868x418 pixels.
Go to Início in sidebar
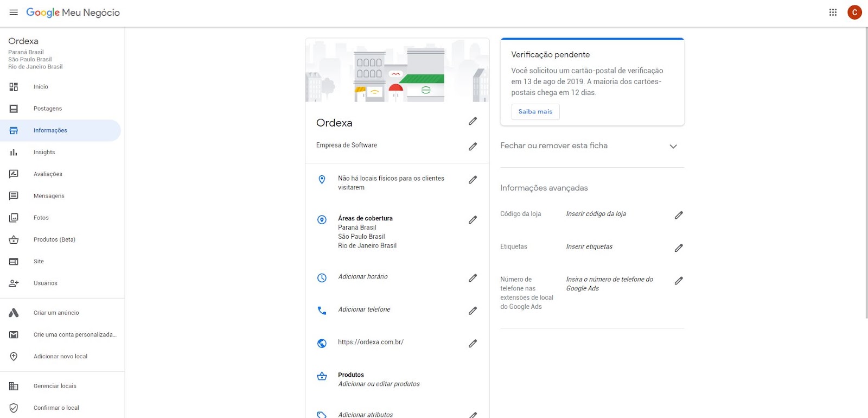[x=60, y=87]
